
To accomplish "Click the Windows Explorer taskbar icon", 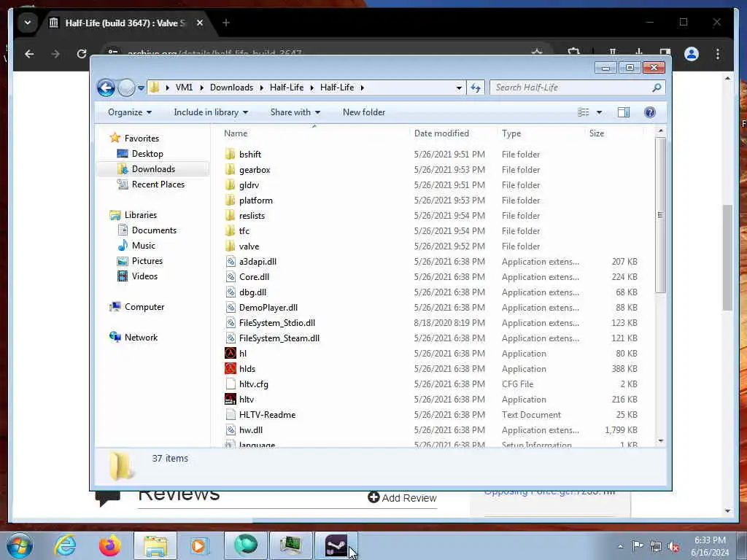I will coord(155,545).
